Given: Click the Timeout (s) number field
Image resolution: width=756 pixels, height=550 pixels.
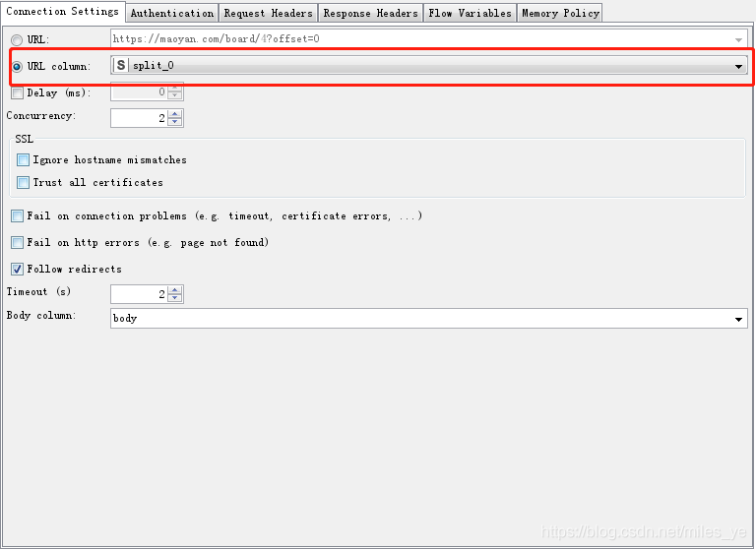Looking at the screenshot, I should [140, 294].
